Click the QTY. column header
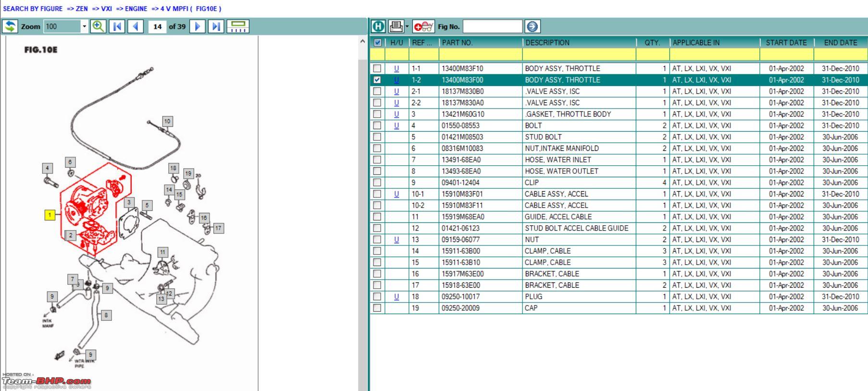The width and height of the screenshot is (868, 391). click(x=653, y=42)
